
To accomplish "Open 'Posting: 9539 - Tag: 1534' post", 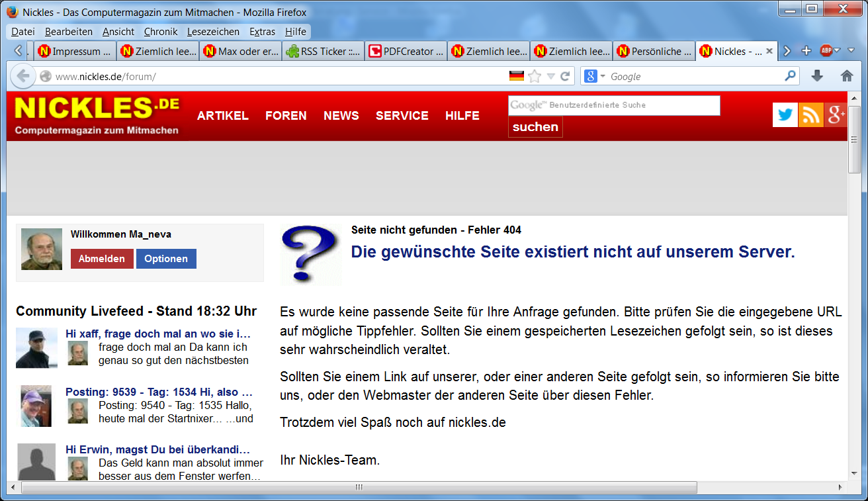I will click(160, 392).
